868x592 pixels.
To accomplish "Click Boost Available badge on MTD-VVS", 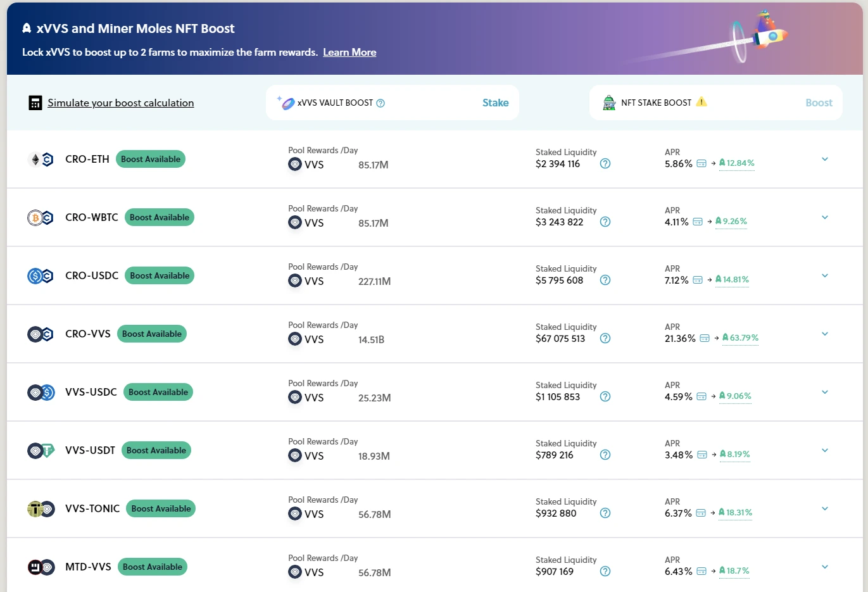I will (x=153, y=567).
